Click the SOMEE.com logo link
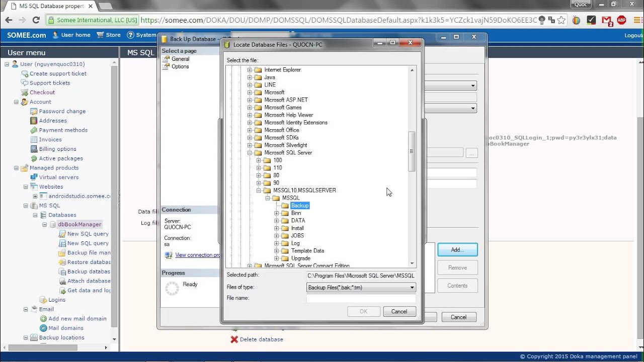This screenshot has height=362, width=644. point(27,35)
